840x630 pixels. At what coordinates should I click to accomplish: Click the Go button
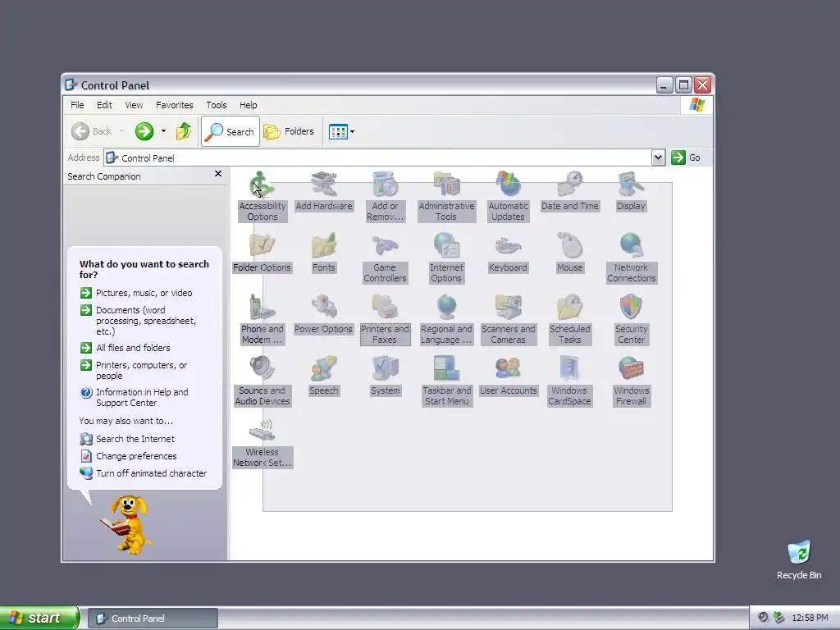(687, 157)
